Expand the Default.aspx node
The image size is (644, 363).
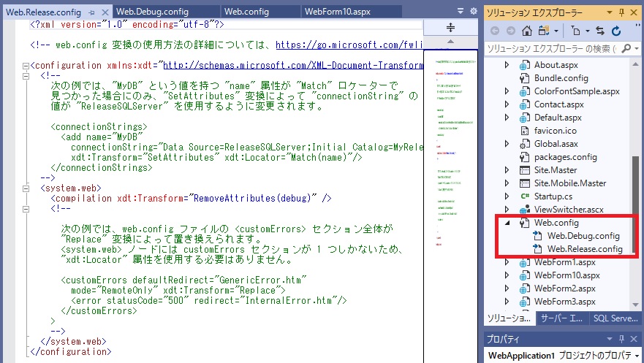point(507,118)
